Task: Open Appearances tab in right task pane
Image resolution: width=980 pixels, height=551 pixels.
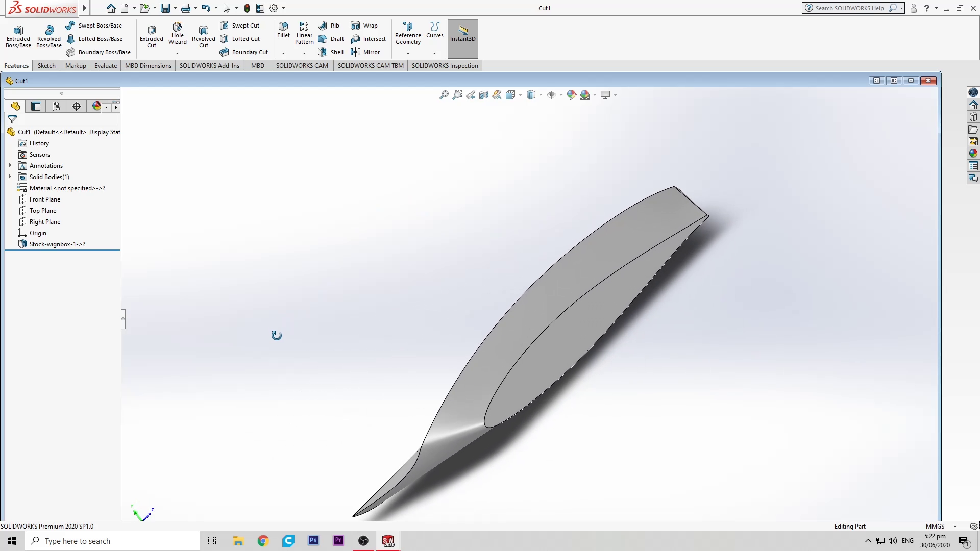Action: coord(973,154)
